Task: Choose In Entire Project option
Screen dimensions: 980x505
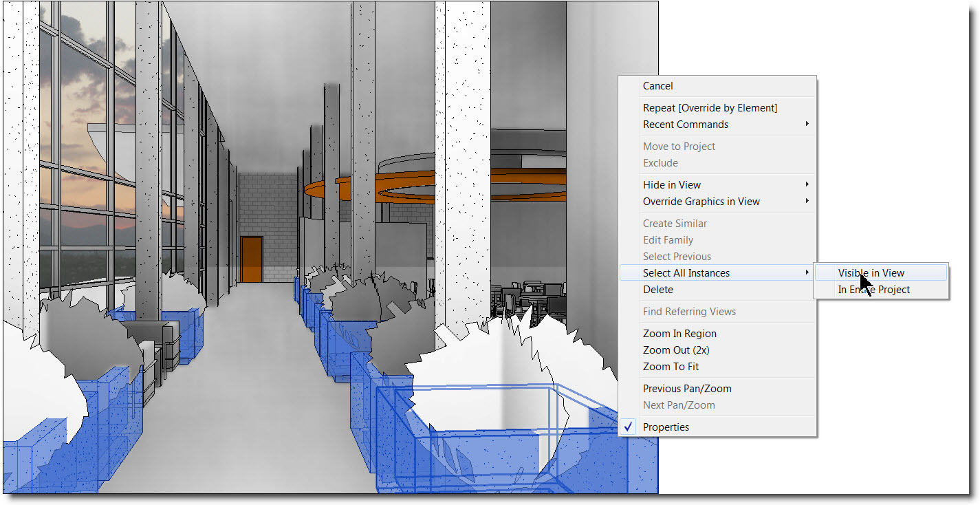Action: (x=881, y=290)
